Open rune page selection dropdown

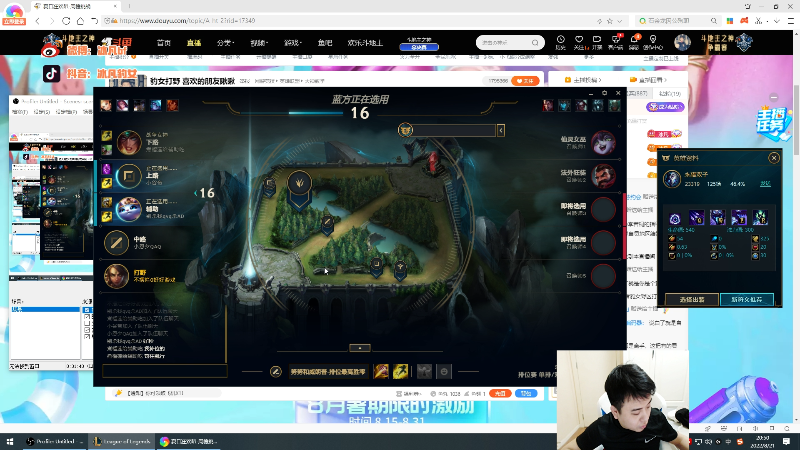pos(328,371)
